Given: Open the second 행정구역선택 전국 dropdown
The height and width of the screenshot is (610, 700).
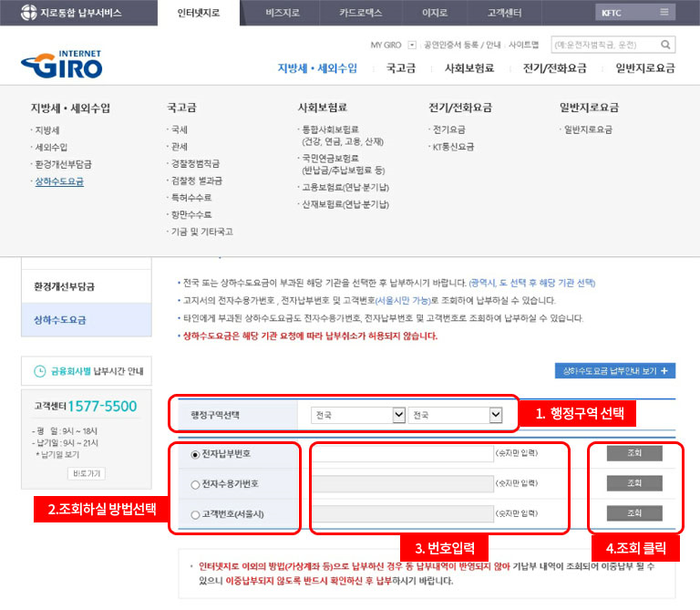Looking at the screenshot, I should pos(456,415).
